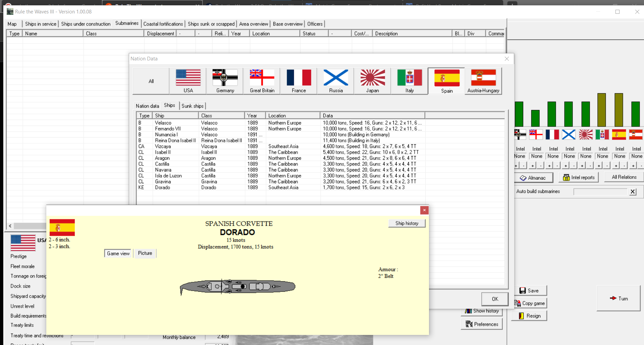Click Austrian flag under tension bars

[x=636, y=135]
